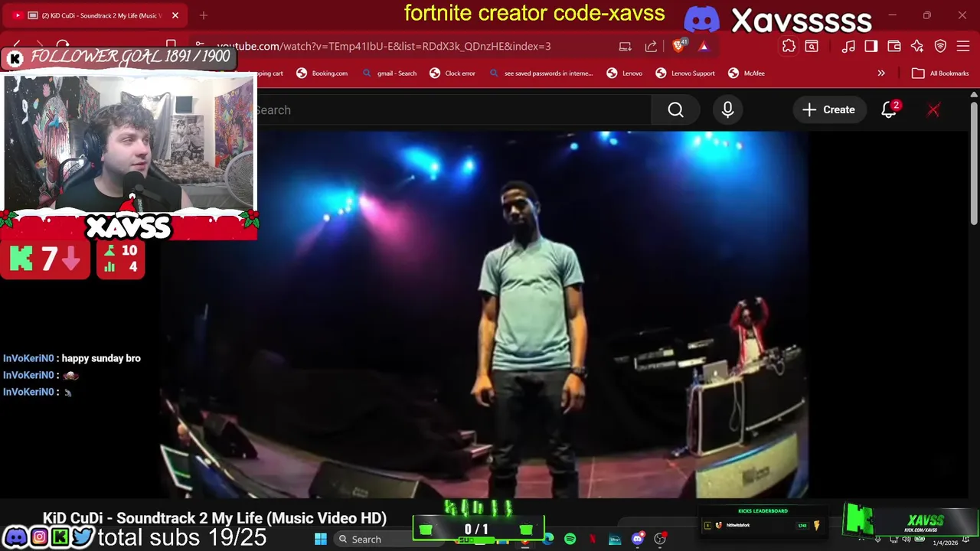The width and height of the screenshot is (980, 551).
Task: Click the YouTube account avatar
Action: (933, 110)
